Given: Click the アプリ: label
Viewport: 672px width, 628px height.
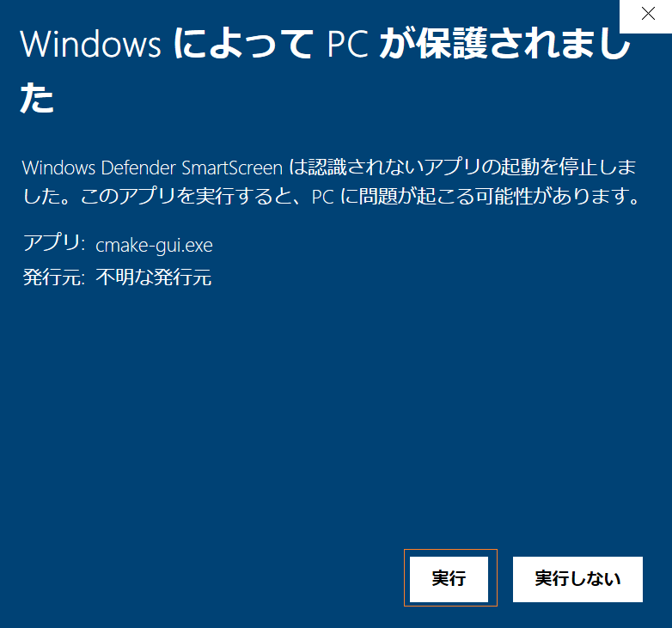Looking at the screenshot, I should [x=54, y=243].
